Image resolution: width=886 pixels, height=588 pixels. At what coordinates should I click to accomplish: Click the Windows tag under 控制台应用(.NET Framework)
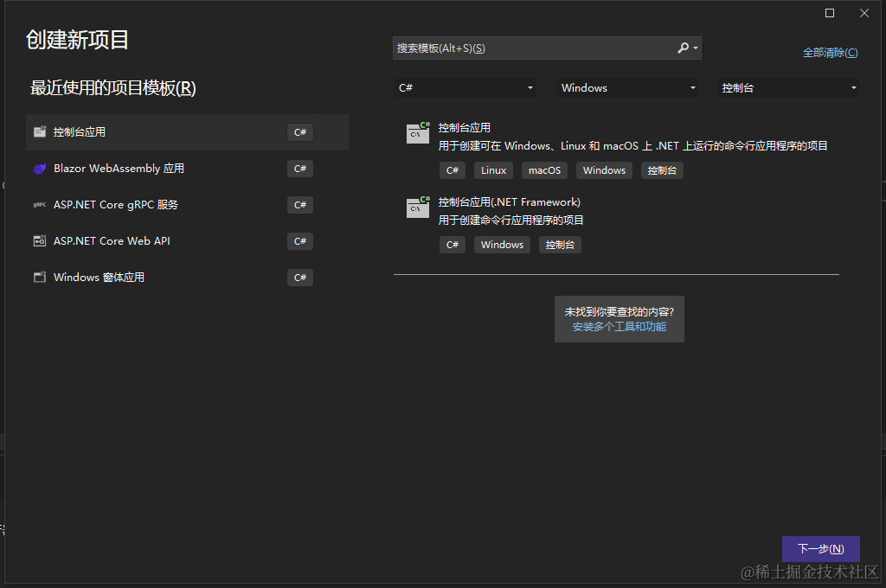(503, 245)
